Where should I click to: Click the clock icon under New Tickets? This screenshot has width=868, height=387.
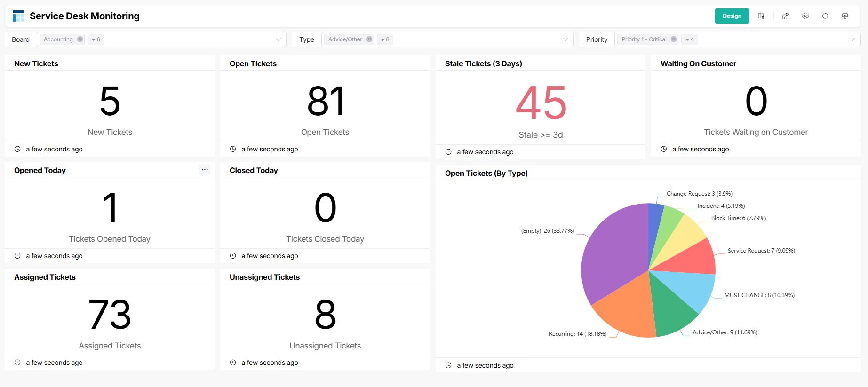coord(17,149)
